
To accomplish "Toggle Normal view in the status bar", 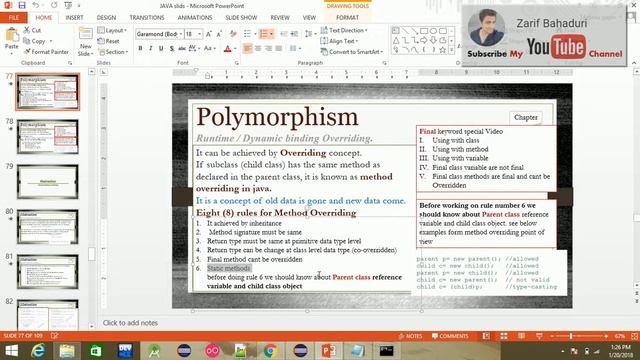I will (486, 336).
